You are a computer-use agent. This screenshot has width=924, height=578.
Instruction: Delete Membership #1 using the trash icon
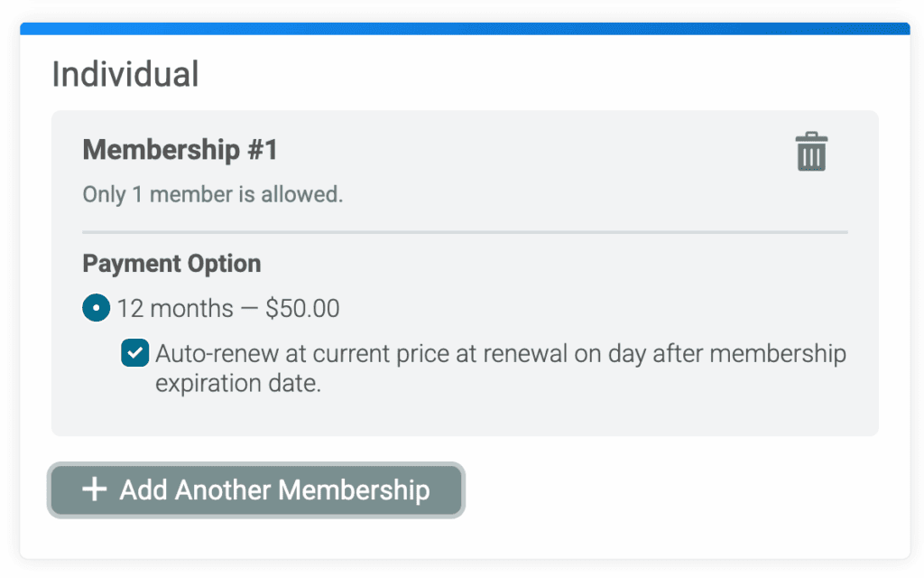811,152
